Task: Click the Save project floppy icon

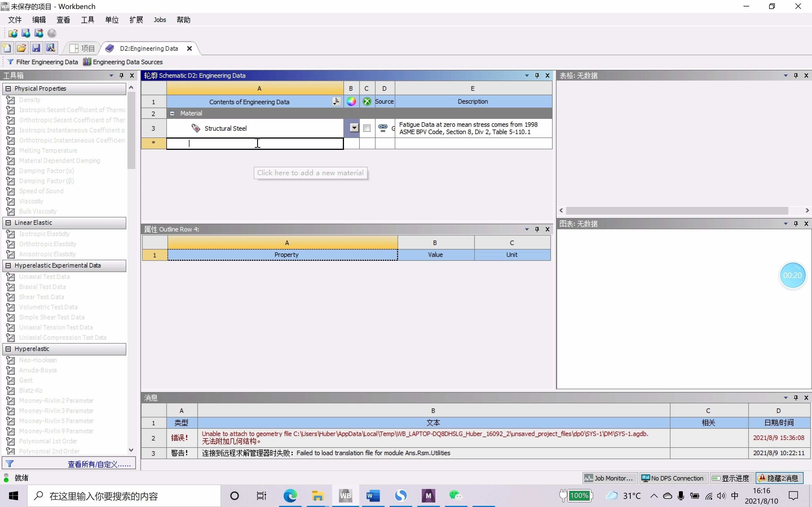Action: pyautogui.click(x=36, y=48)
